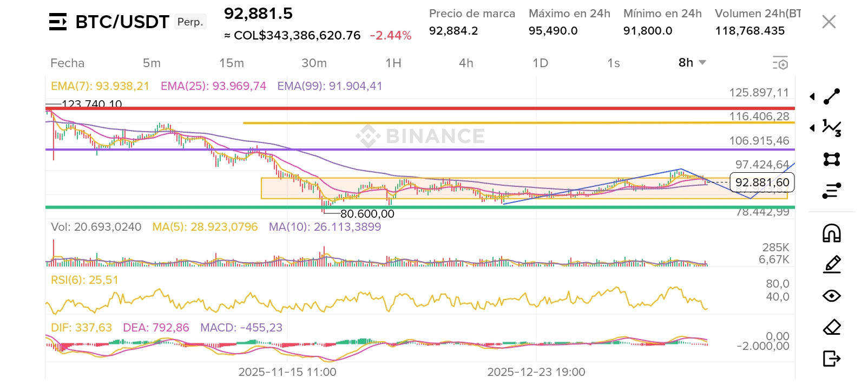Tap the Máximo en 24h label
The width and height of the screenshot is (868, 390).
tap(569, 14)
